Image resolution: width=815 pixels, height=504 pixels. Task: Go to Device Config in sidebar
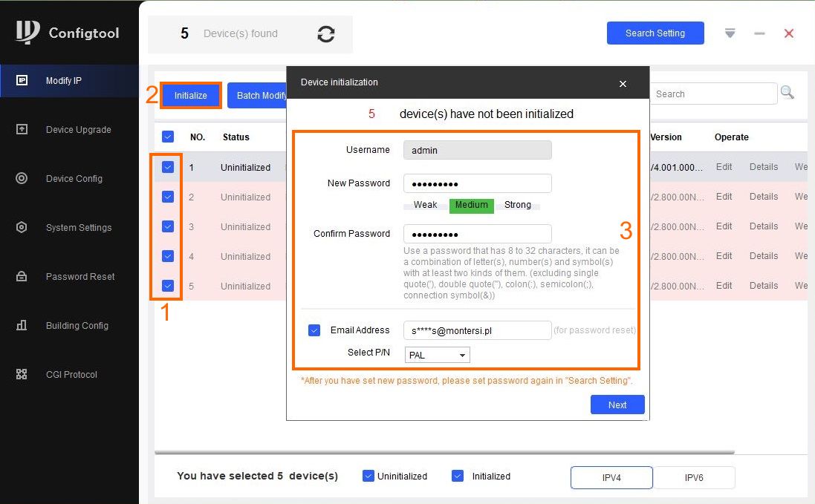[74, 179]
